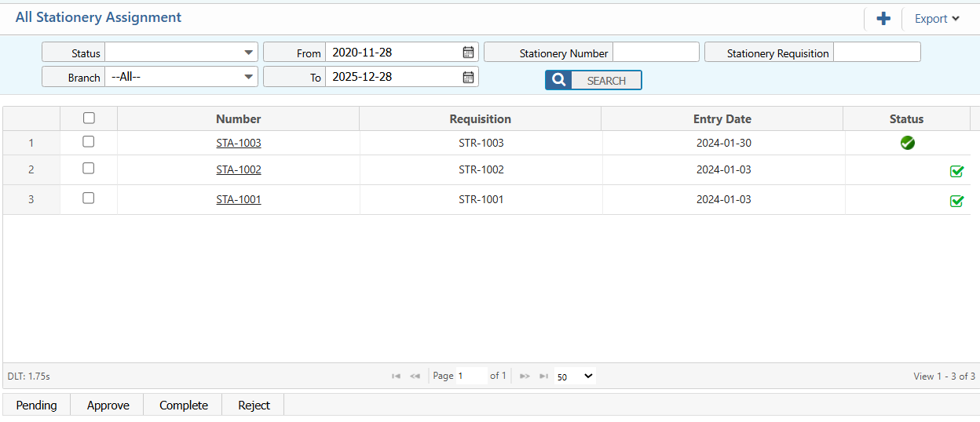
Task: Click the status checkmark icon for STA-1002
Action: (956, 171)
